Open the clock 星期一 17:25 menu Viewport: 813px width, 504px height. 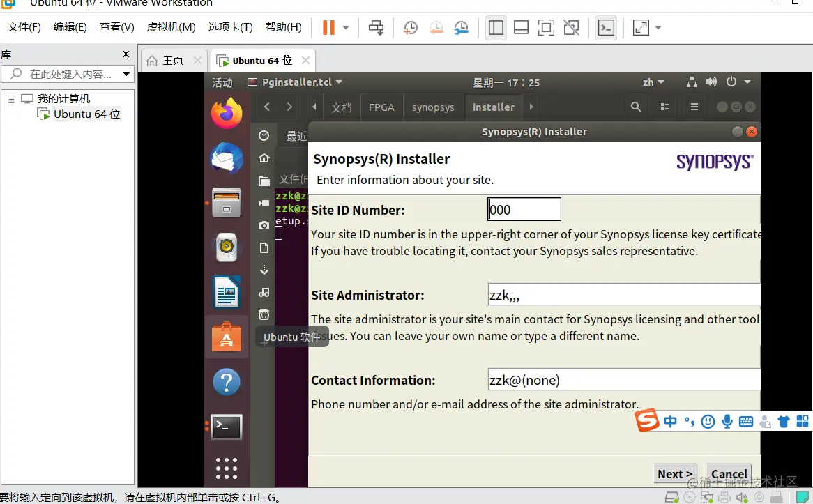(x=506, y=82)
